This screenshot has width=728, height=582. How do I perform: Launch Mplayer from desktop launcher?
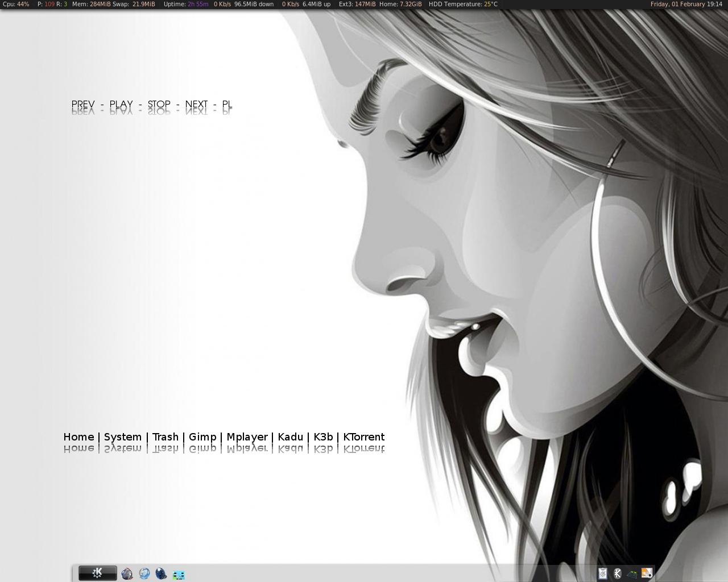click(247, 437)
